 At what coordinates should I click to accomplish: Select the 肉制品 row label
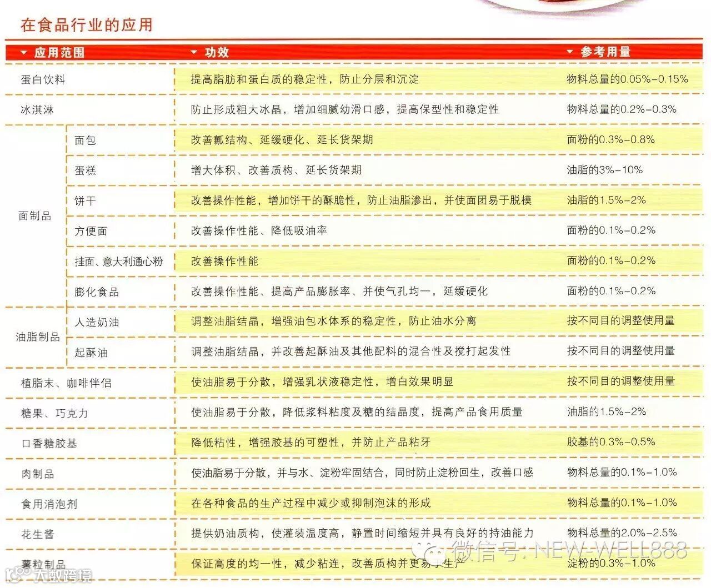37,474
